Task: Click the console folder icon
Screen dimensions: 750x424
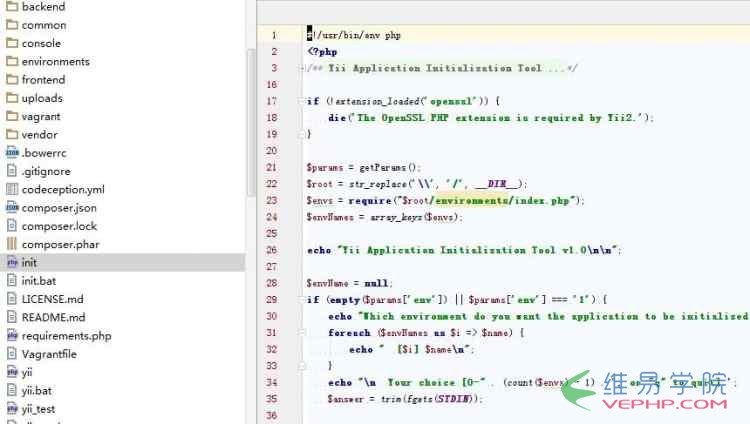Action: (12, 43)
